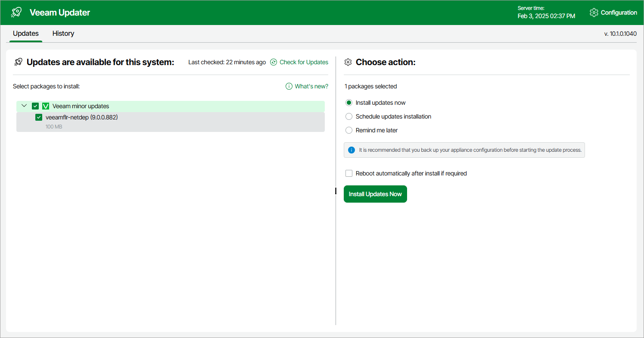This screenshot has width=644, height=338.
Task: Click the Veeam Updater title text
Action: [x=60, y=13]
